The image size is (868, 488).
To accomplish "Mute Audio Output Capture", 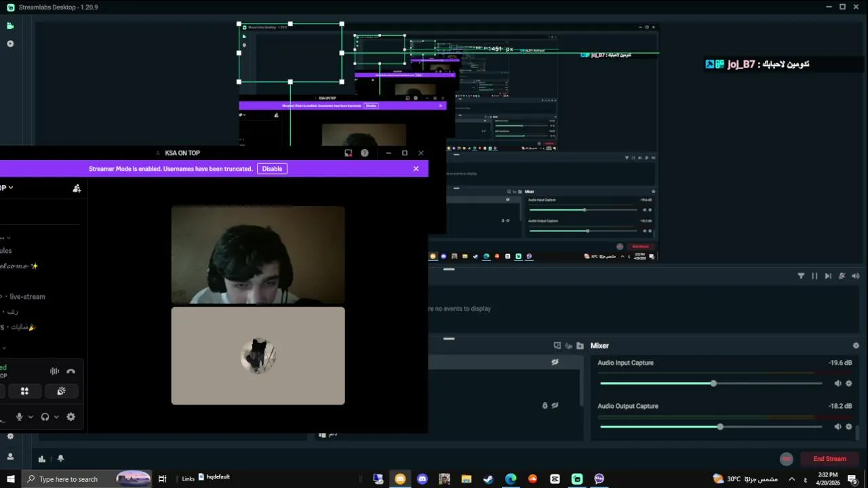I will [x=837, y=427].
